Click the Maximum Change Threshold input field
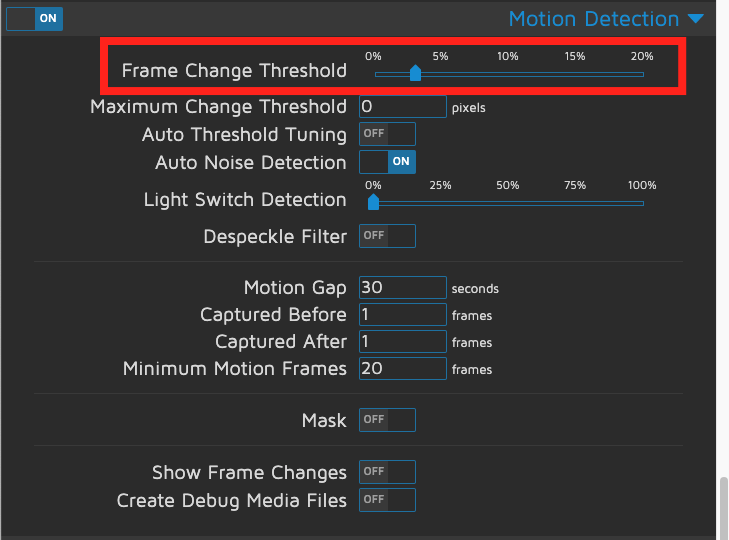The height and width of the screenshot is (540, 729). coord(402,107)
